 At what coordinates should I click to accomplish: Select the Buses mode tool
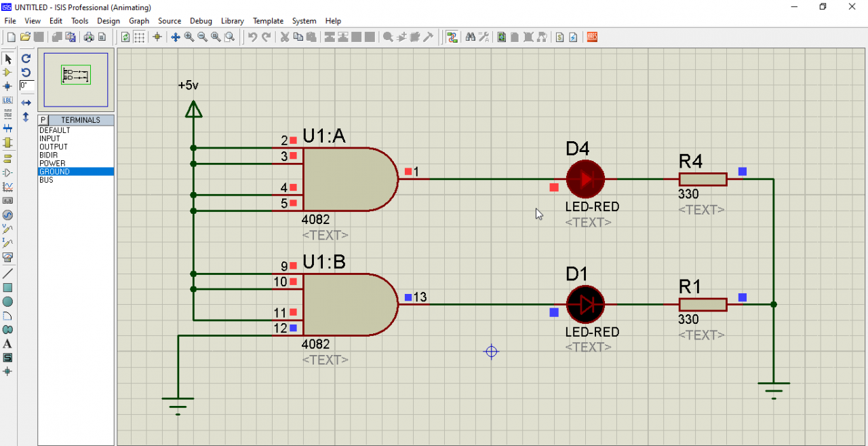click(8, 128)
